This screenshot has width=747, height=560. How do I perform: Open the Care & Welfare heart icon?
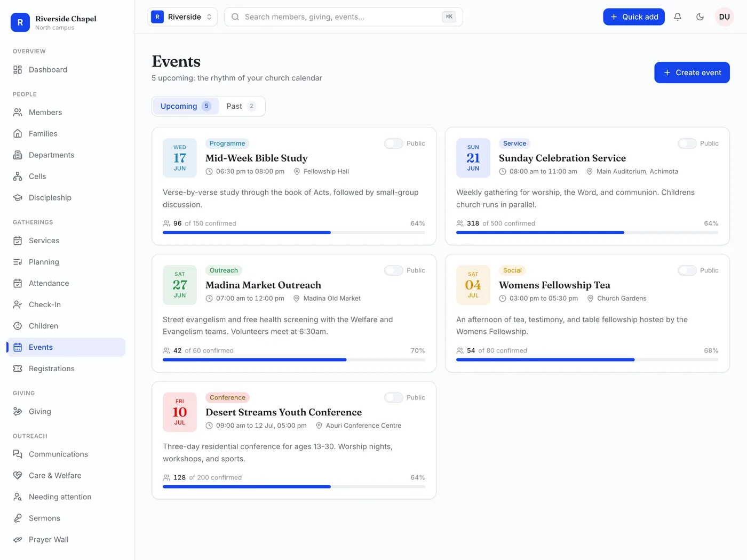click(18, 476)
